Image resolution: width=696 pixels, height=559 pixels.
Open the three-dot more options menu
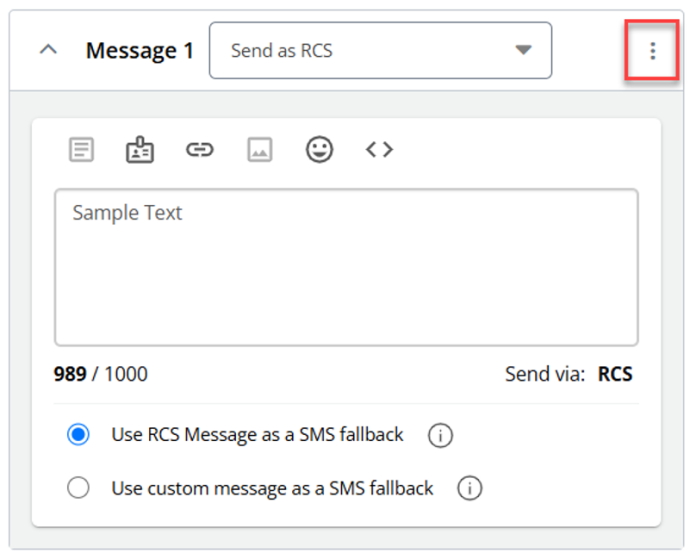point(652,50)
